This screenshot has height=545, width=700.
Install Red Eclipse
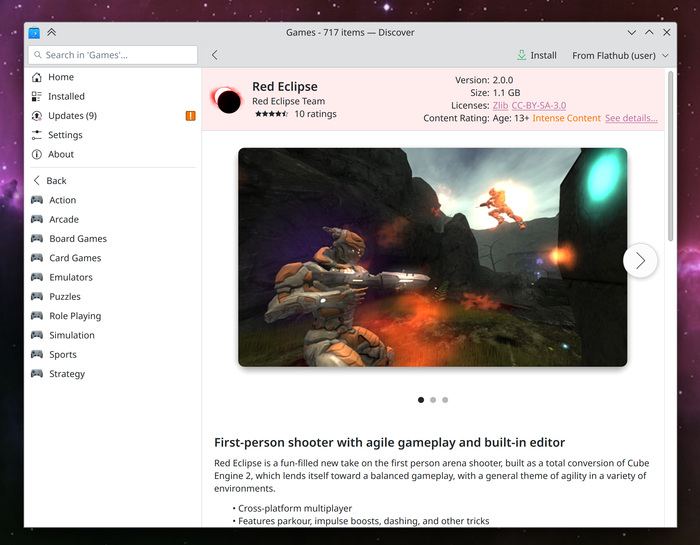(x=537, y=55)
